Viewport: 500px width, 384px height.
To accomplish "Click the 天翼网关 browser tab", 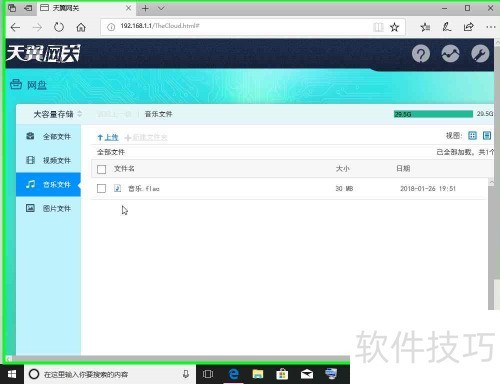I will tap(86, 8).
